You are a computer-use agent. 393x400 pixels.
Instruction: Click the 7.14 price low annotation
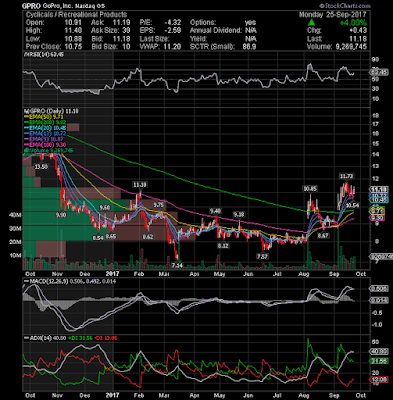point(178,265)
